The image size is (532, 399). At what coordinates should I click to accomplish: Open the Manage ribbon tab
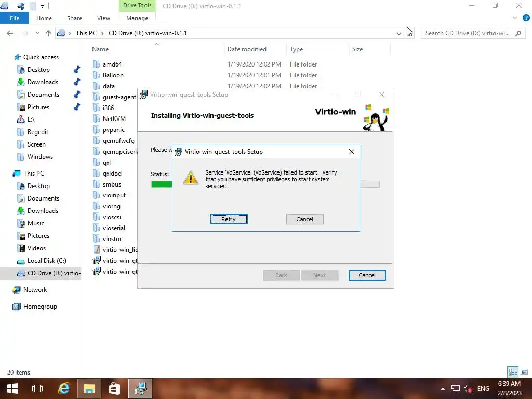point(137,18)
